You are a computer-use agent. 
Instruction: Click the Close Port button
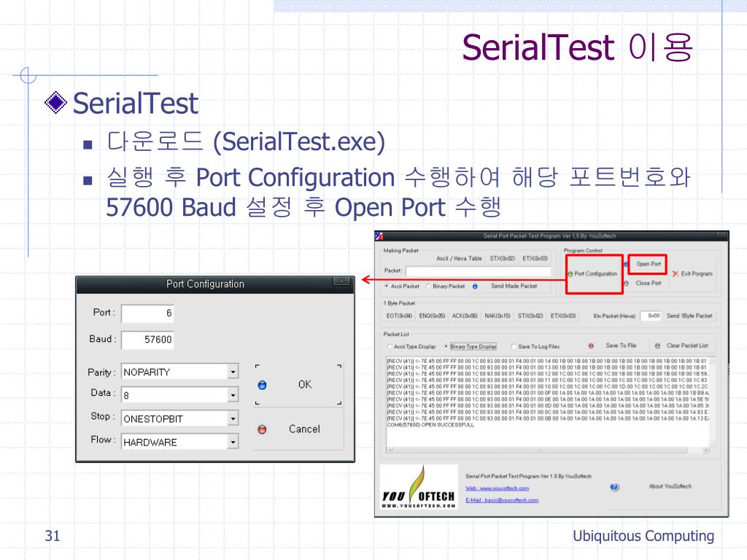tap(648, 284)
